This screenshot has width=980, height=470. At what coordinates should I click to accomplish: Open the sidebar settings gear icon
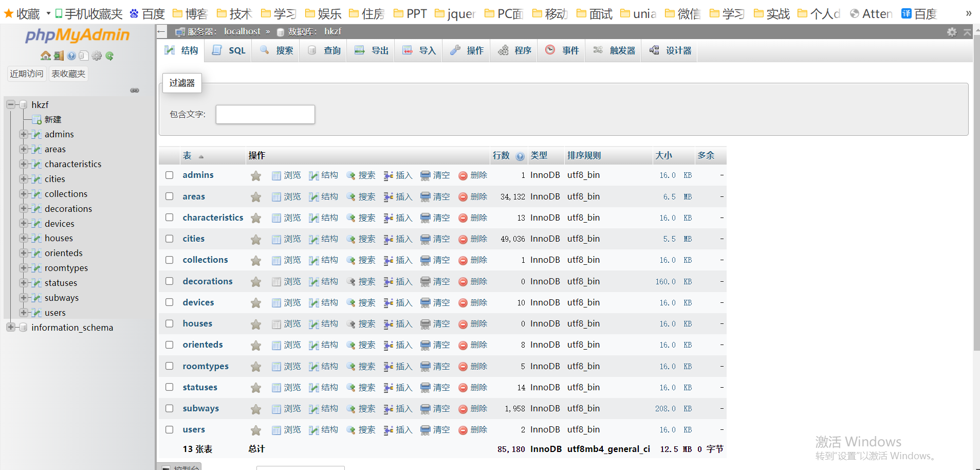pyautogui.click(x=97, y=56)
